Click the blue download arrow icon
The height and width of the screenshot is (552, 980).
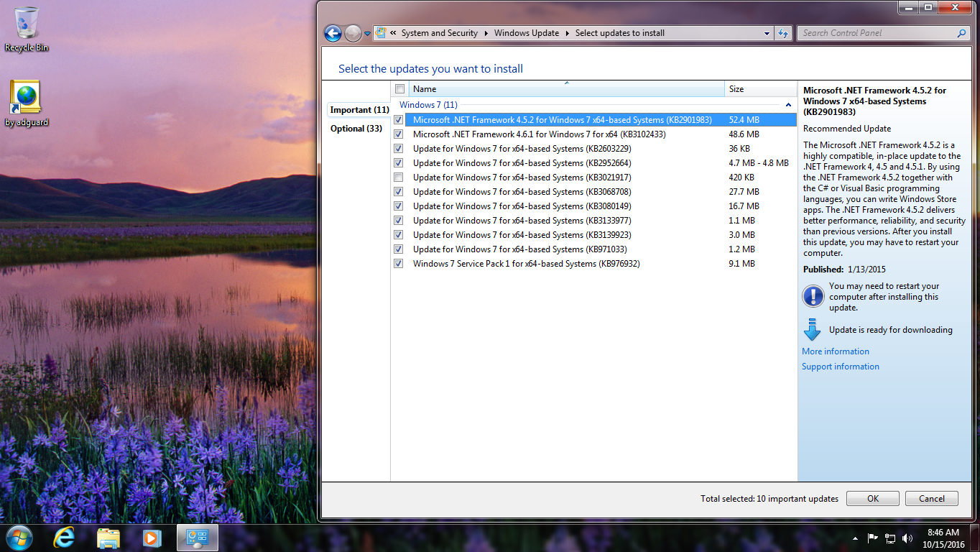coord(813,330)
